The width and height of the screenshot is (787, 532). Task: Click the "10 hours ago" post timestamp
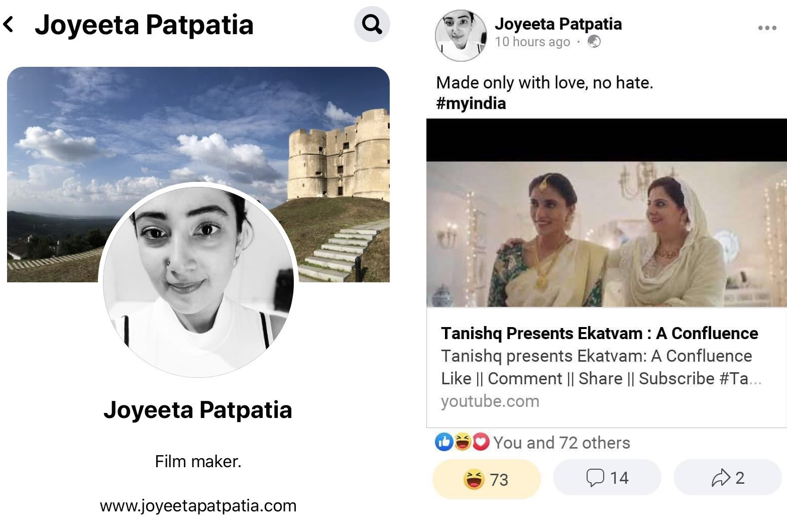pyautogui.click(x=532, y=42)
